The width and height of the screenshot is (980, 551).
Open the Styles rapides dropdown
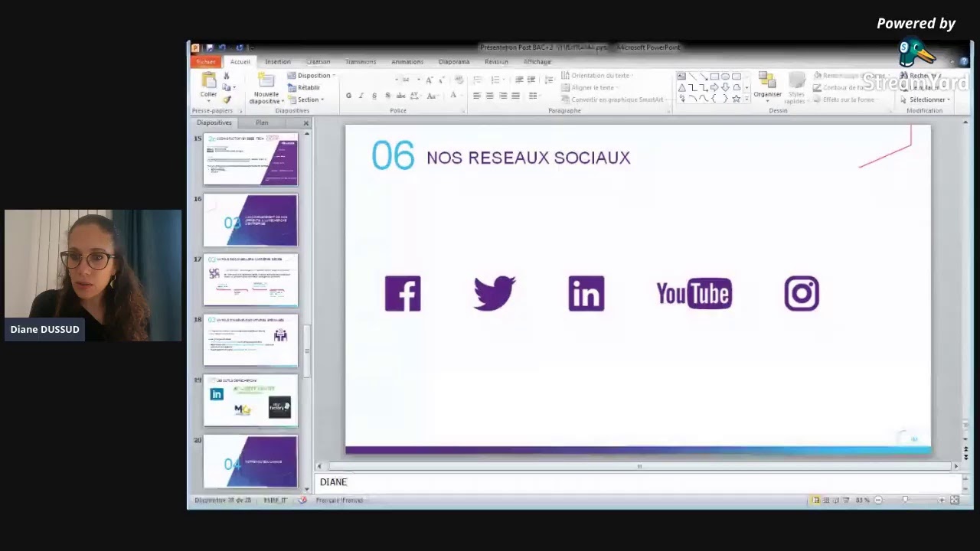pos(796,88)
